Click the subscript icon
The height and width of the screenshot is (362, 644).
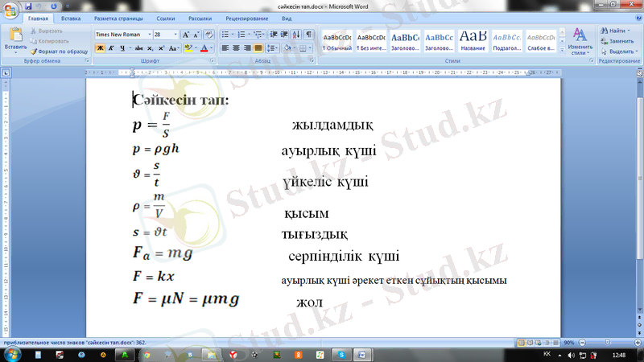(x=150, y=48)
